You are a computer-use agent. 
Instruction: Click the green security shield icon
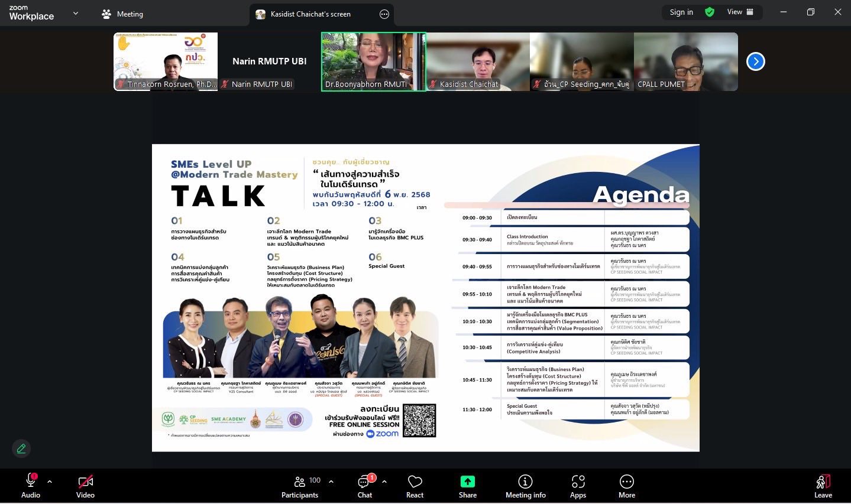(710, 12)
